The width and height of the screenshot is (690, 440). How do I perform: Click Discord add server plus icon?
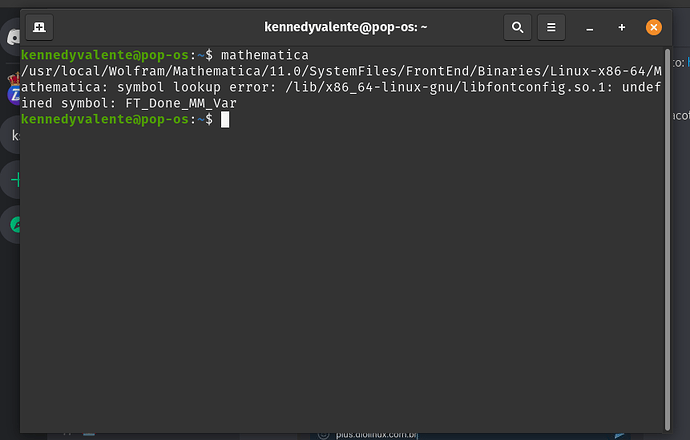(x=13, y=180)
